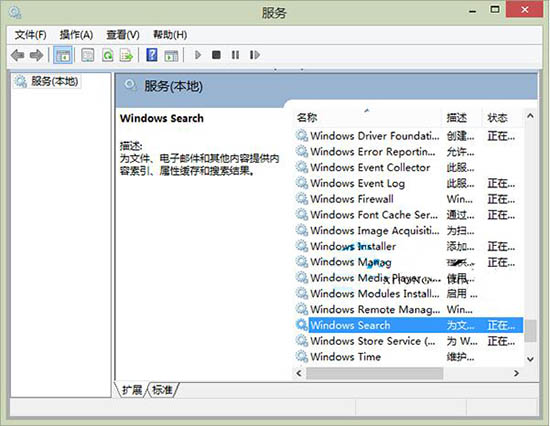Select Windows Firewall service
Screen dimensions: 550x426
pyautogui.click(x=352, y=199)
